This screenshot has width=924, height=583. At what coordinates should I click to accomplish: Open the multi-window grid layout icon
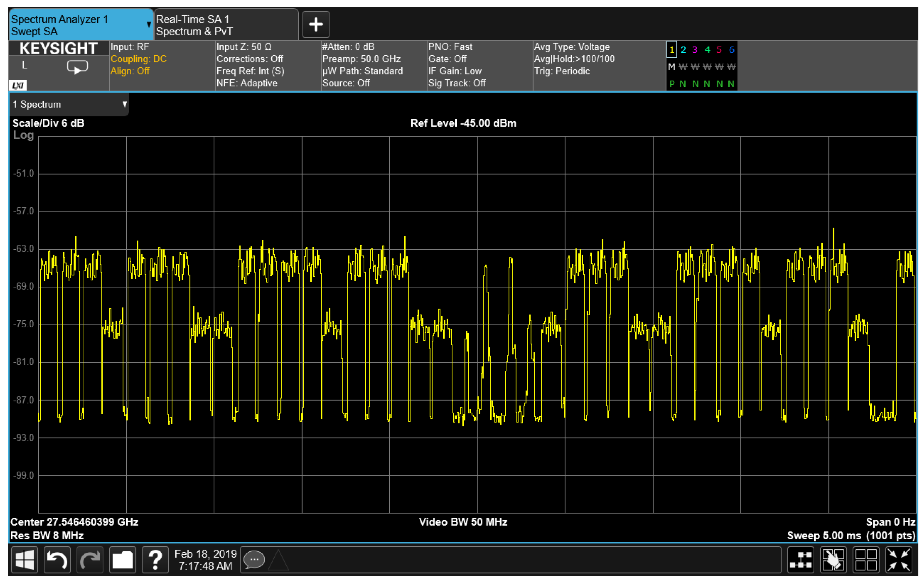click(x=866, y=560)
